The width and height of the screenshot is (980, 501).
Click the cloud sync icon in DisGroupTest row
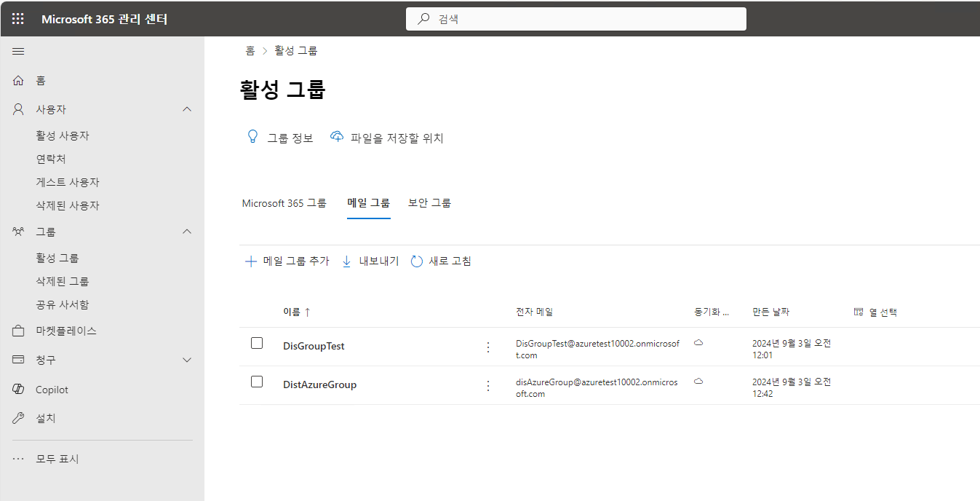click(x=698, y=342)
